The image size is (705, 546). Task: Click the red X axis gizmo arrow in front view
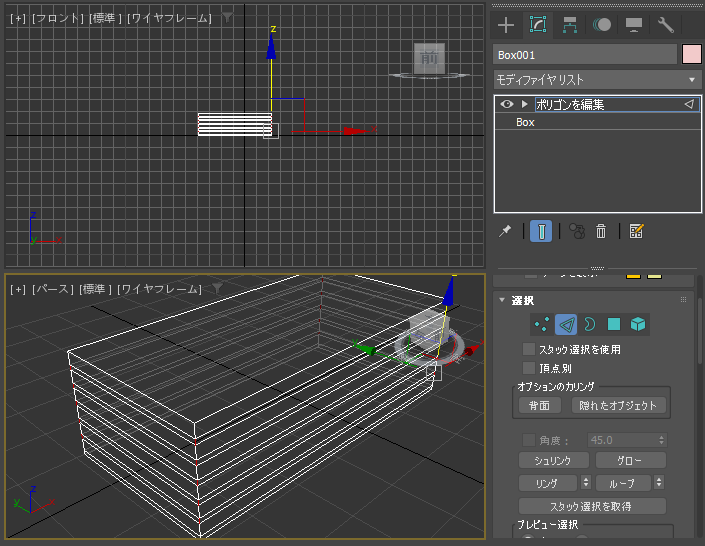[356, 131]
